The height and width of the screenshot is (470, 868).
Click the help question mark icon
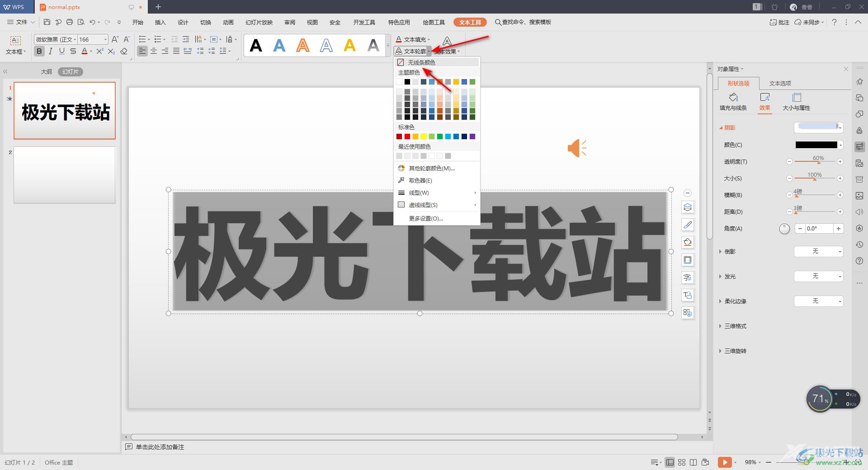click(834, 22)
